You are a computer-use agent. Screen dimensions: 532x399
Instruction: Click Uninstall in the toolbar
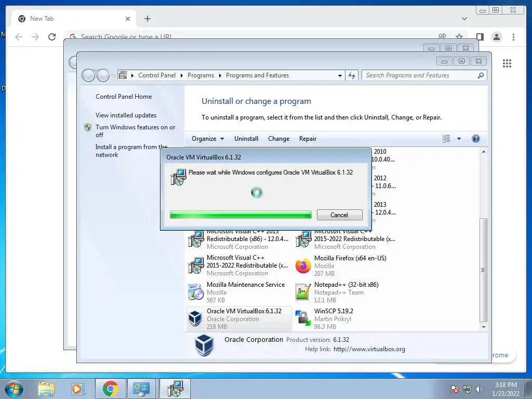[x=246, y=138]
